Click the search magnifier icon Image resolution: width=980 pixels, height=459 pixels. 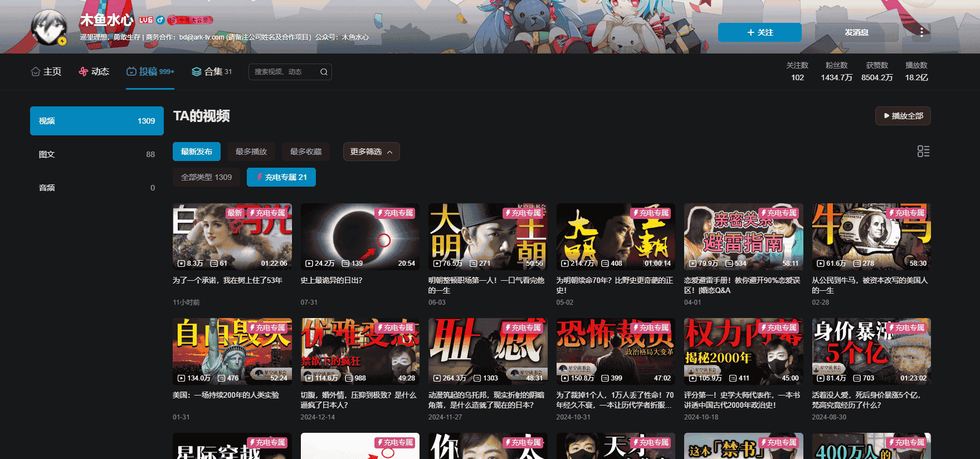click(324, 72)
